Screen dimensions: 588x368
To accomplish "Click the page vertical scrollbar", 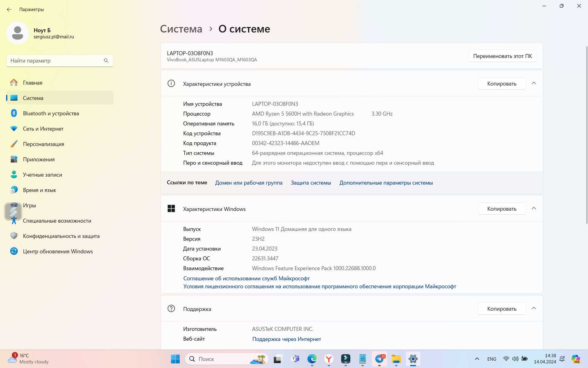I will pos(587,135).
